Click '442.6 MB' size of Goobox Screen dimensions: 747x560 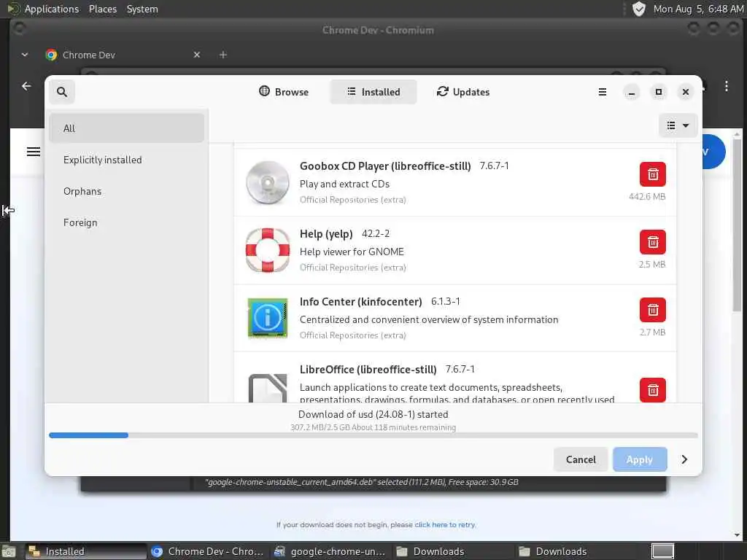[646, 196]
